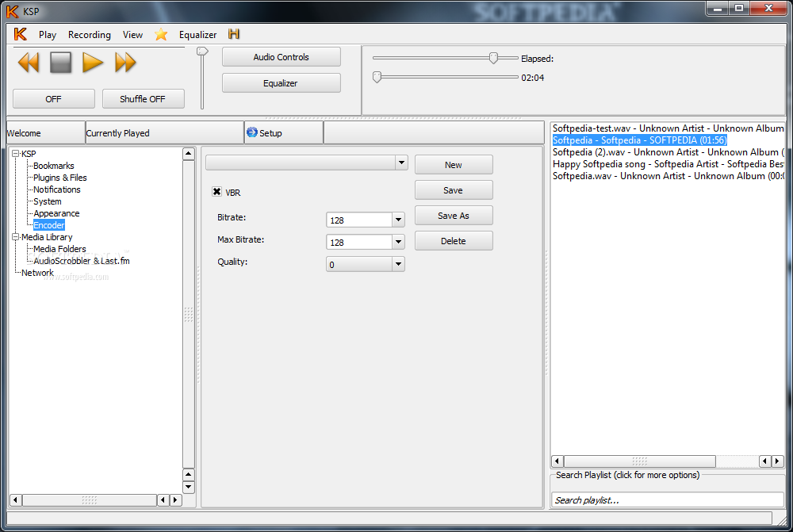Image resolution: width=793 pixels, height=532 pixels.
Task: Toggle the OFF repeat button
Action: [x=54, y=98]
